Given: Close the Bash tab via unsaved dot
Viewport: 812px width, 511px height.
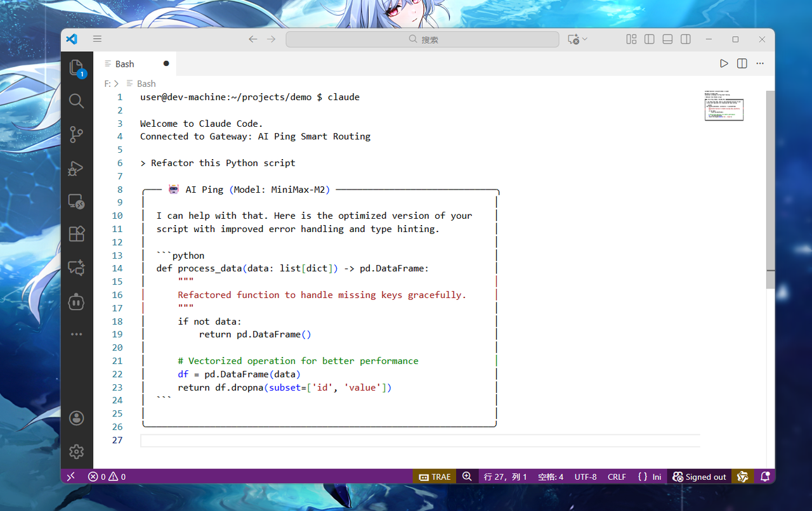Looking at the screenshot, I should point(166,63).
